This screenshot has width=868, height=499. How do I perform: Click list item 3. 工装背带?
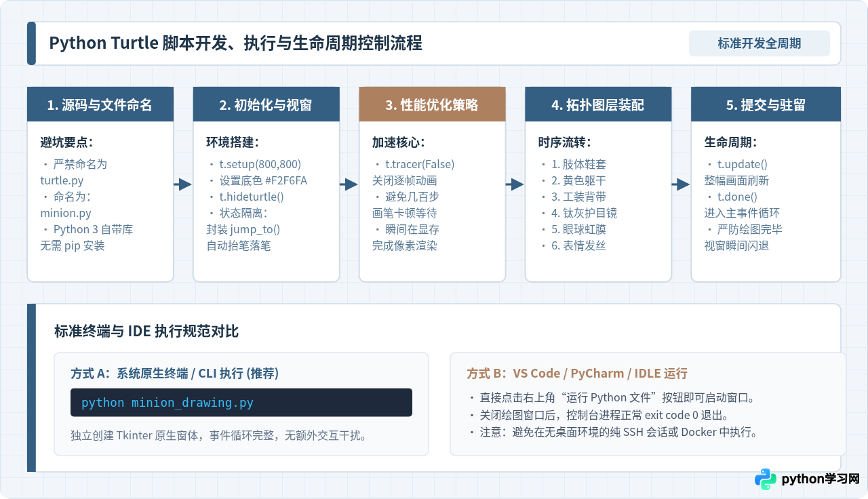[574, 197]
